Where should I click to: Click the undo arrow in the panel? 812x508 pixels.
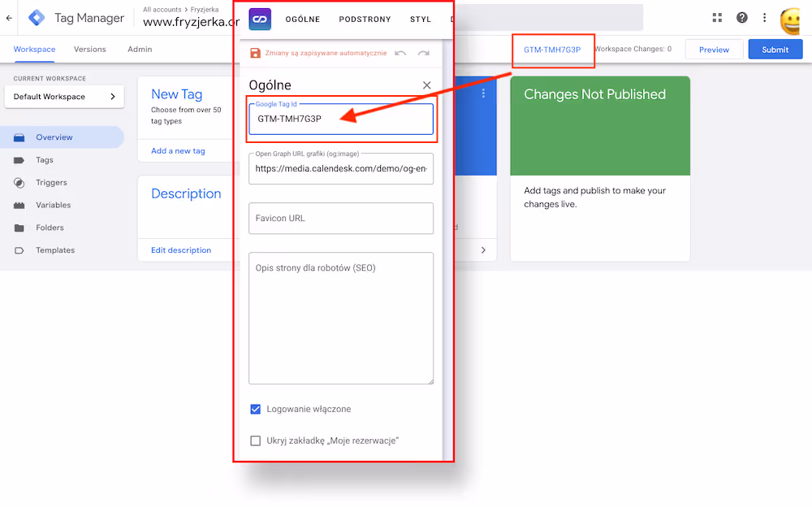click(400, 53)
